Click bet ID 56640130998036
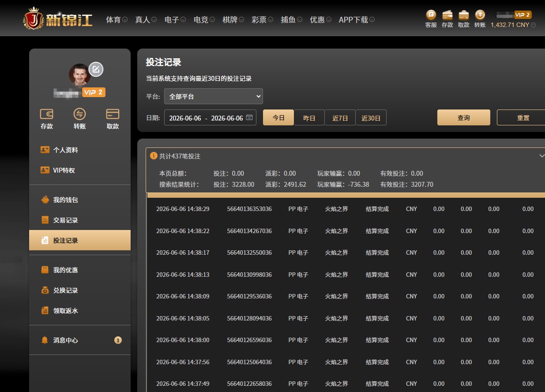This screenshot has width=545, height=392. [x=249, y=275]
